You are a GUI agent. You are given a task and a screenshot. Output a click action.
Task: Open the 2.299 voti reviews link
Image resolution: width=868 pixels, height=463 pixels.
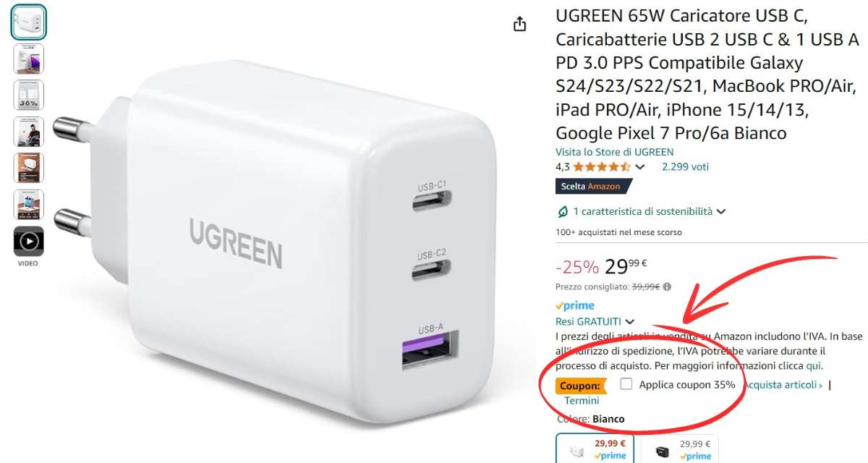click(685, 166)
